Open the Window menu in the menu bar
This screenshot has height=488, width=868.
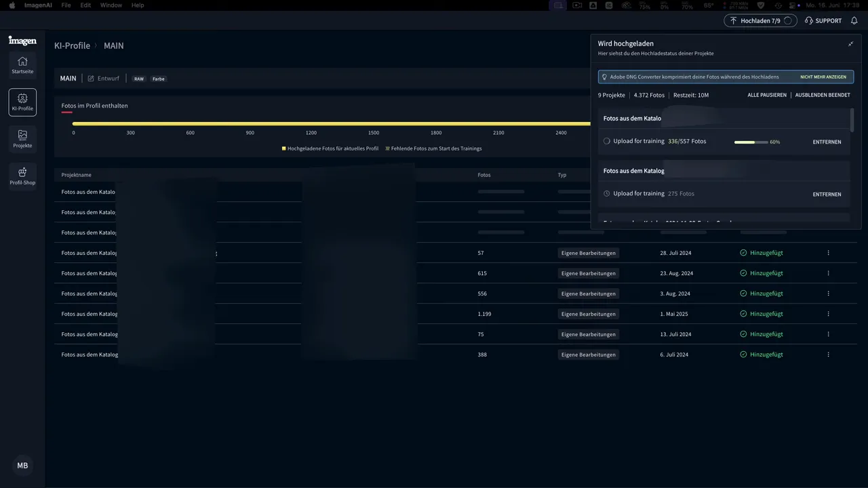[111, 5]
